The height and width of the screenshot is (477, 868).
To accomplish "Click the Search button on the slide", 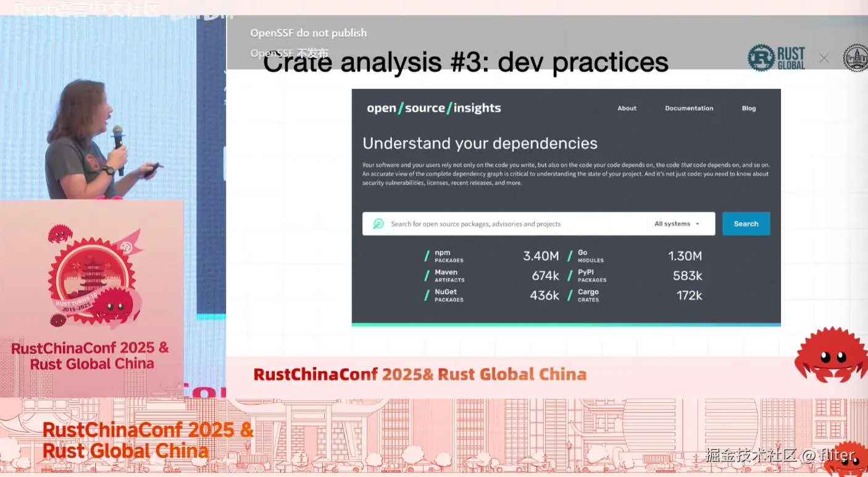I will 746,224.
